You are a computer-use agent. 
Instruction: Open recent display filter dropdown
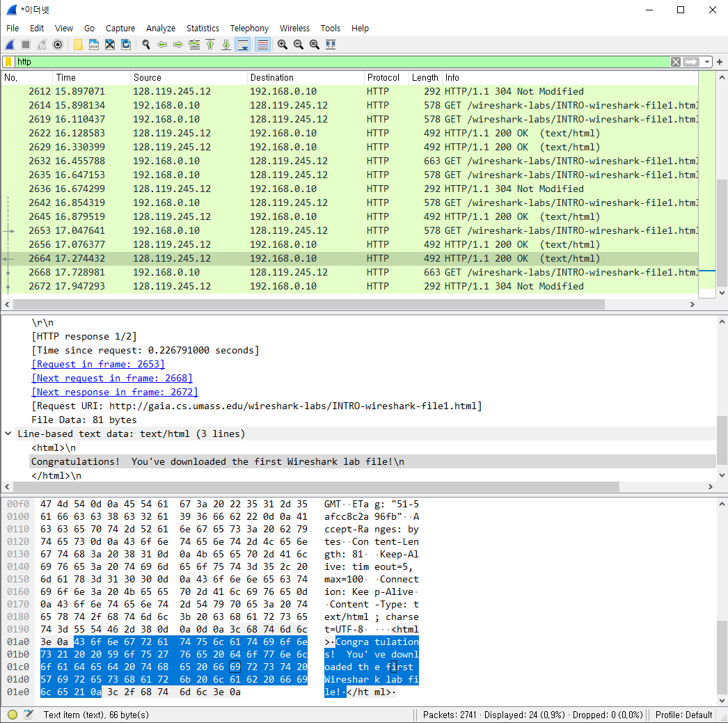click(x=706, y=62)
